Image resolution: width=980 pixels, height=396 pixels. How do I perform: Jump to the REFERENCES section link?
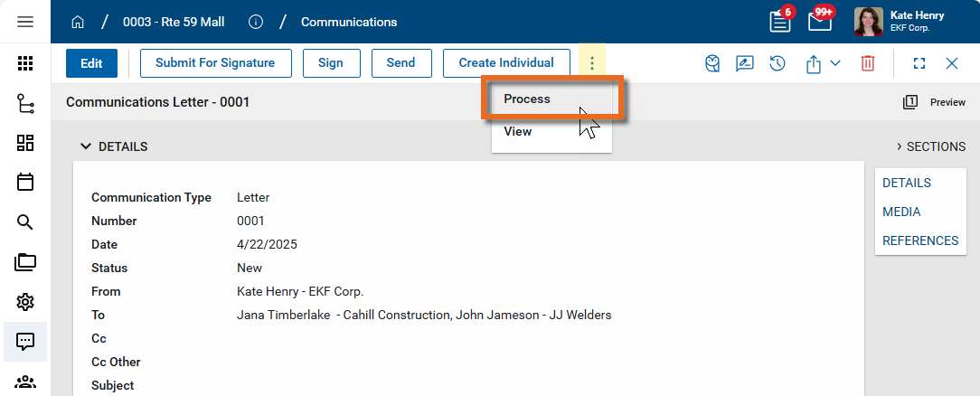pos(920,240)
